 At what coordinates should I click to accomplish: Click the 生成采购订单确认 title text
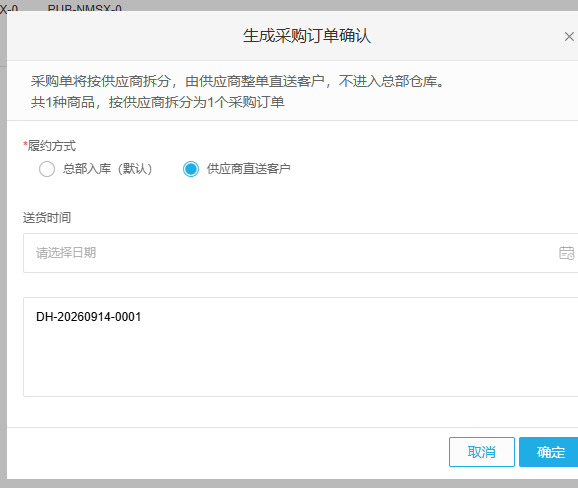tap(307, 36)
